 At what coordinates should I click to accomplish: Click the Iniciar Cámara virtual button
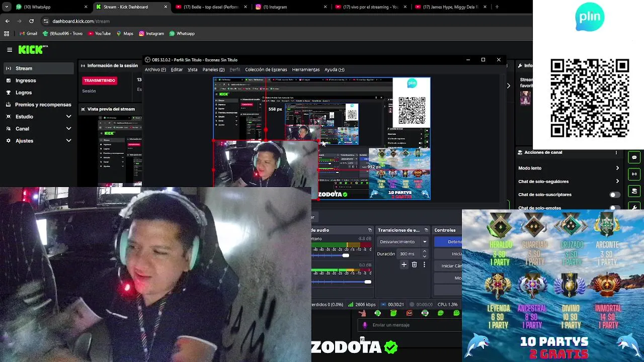click(447, 266)
